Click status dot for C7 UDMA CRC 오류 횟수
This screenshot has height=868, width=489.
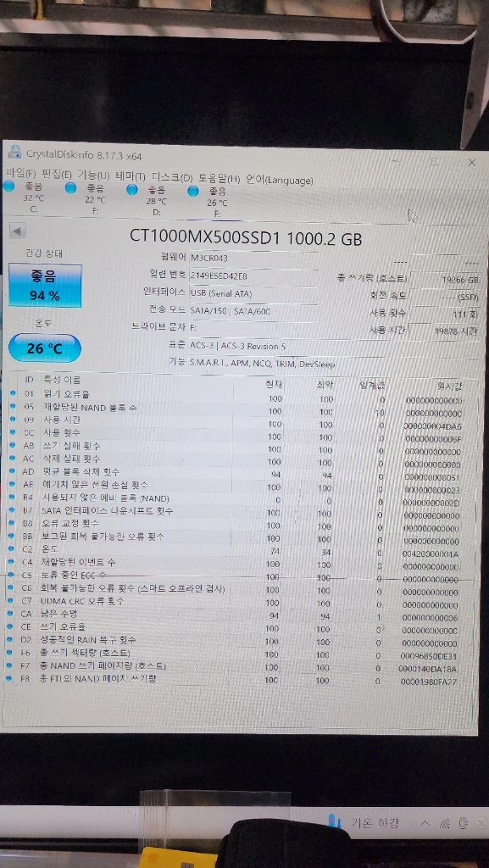point(12,601)
